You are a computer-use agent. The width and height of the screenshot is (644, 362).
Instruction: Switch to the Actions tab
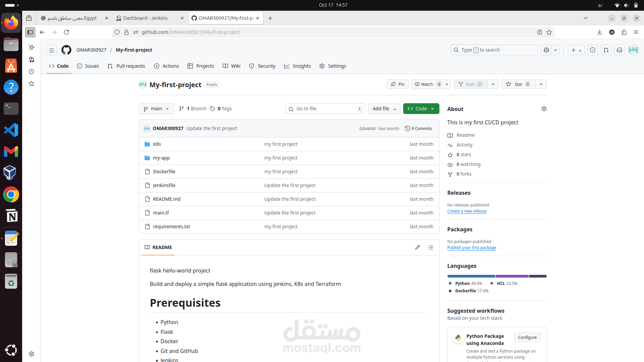[166, 66]
